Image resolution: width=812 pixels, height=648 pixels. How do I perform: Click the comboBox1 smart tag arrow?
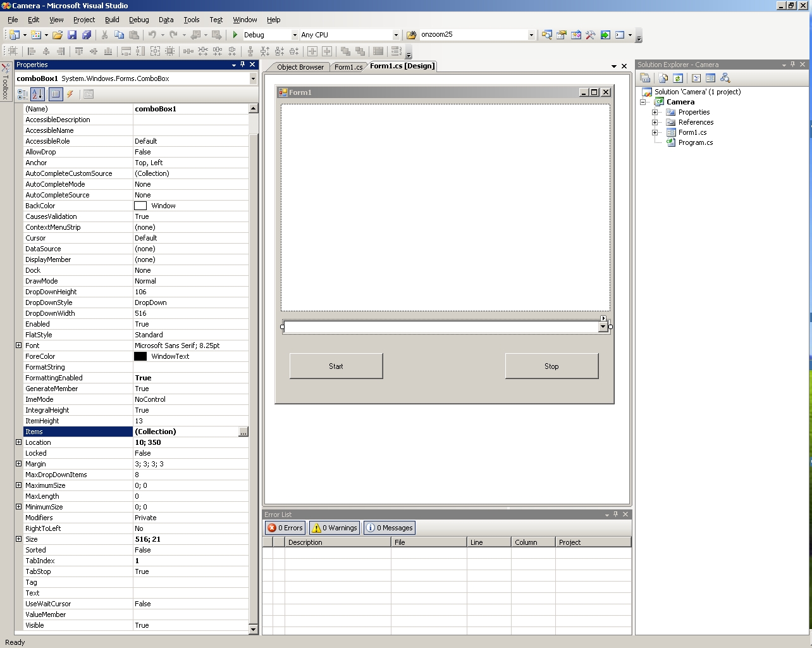click(x=603, y=318)
